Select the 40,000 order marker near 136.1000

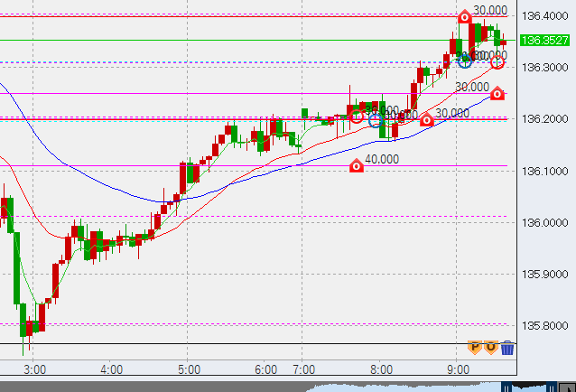pos(357,165)
